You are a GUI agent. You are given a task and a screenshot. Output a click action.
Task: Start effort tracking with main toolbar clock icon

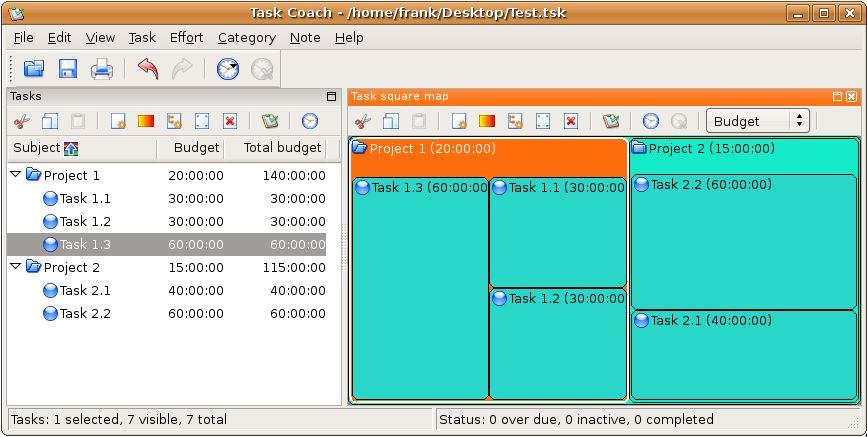(228, 69)
